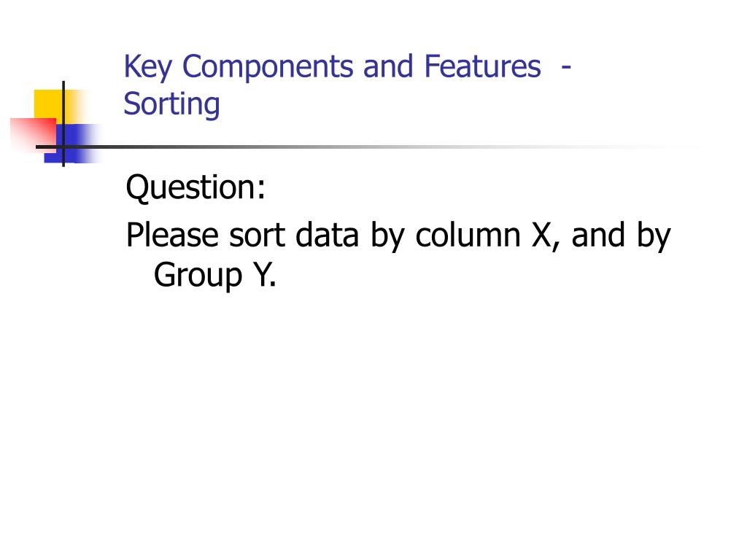Viewport: 747px width, 560px height.
Task: Select the slide title word "Sorting"
Action: coord(171,104)
